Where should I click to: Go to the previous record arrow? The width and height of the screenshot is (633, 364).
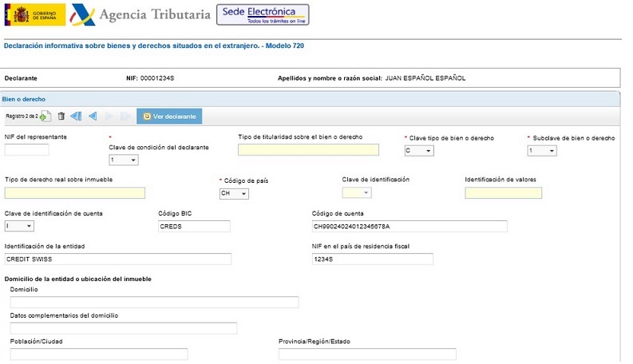pos(93,117)
